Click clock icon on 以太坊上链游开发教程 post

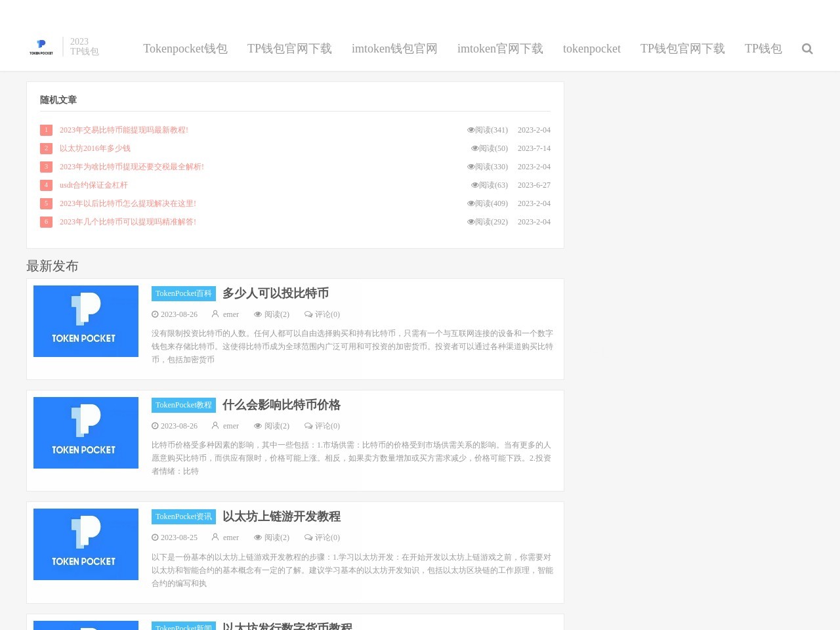[155, 537]
